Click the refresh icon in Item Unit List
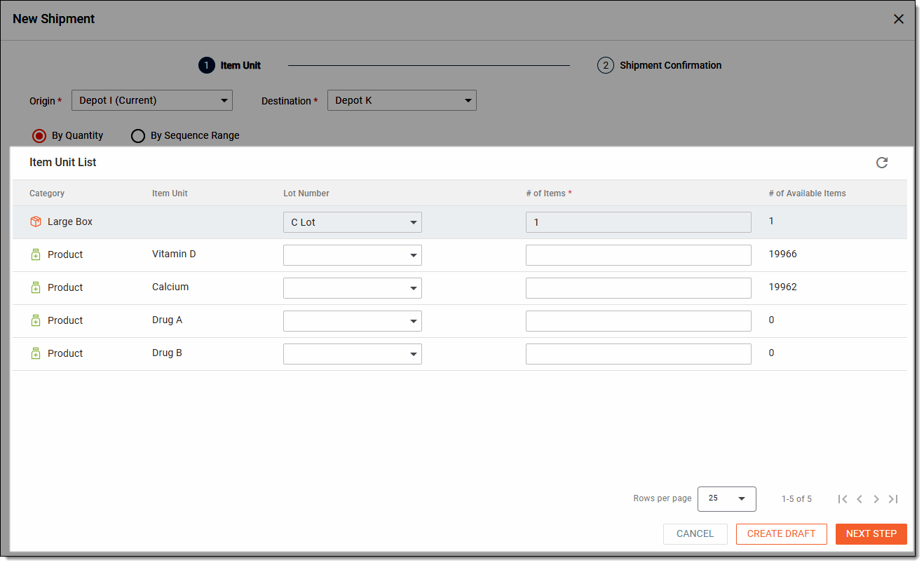Screen dimensions: 924x565 (x=882, y=163)
